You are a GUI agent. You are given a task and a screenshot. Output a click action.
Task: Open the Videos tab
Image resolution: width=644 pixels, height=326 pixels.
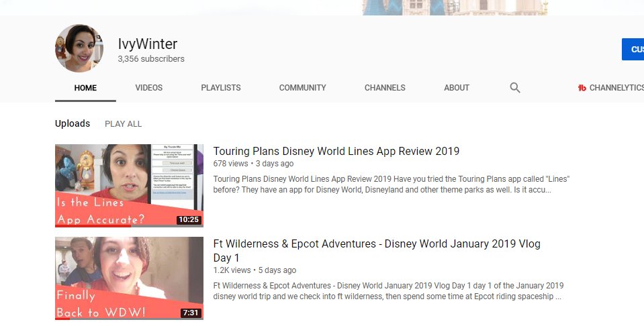[x=148, y=88]
